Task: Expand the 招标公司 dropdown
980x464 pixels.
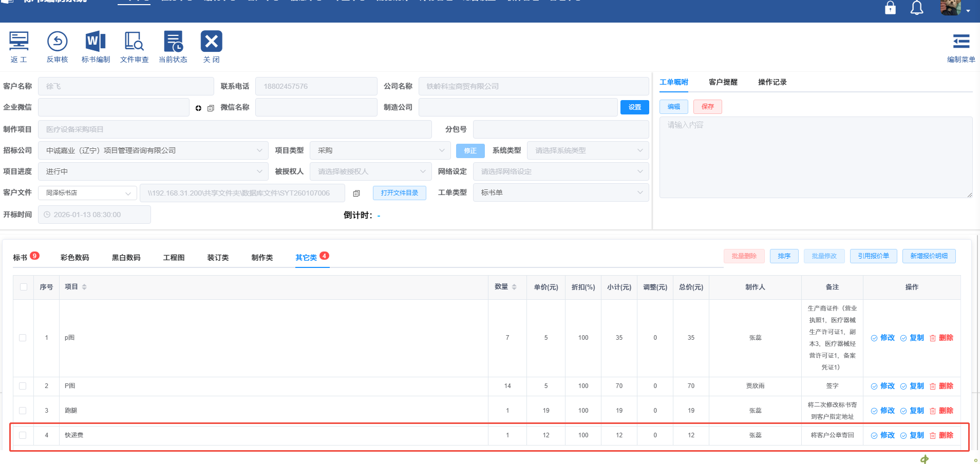Action: (x=153, y=150)
